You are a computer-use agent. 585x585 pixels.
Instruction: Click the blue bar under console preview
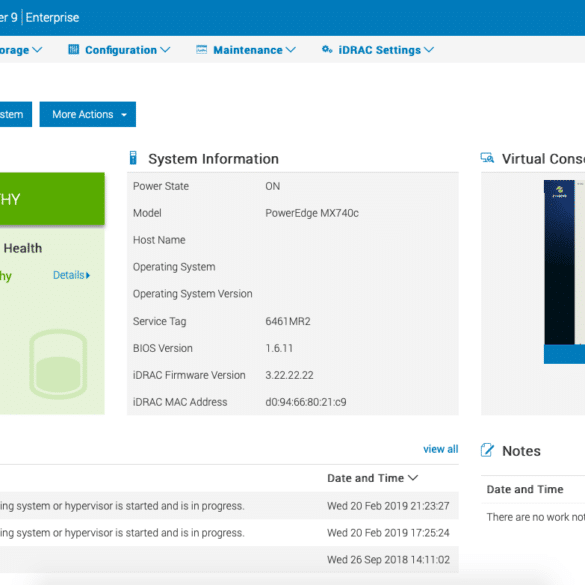pyautogui.click(x=564, y=354)
